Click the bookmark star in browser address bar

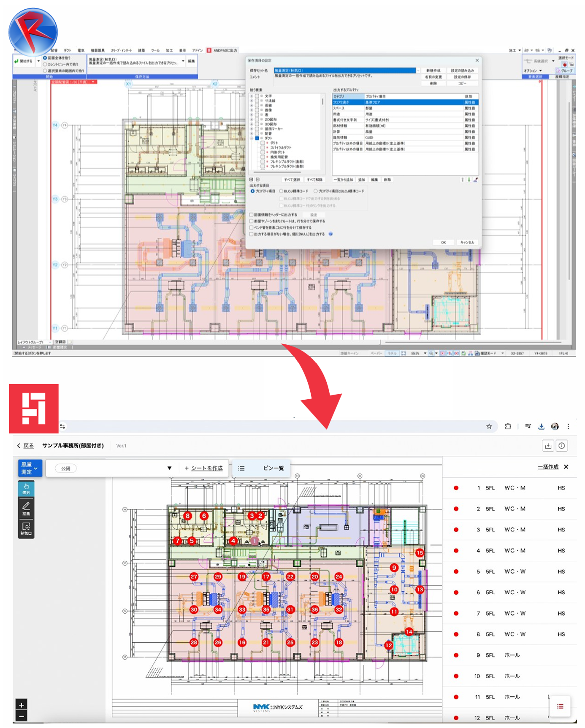pyautogui.click(x=489, y=426)
